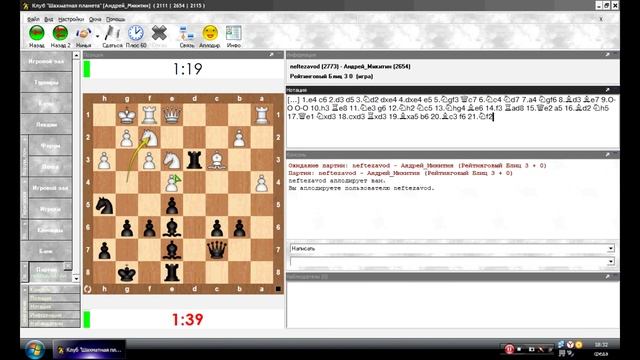Offer a draw with the Ничья handshake icon
This screenshot has height=360, width=640.
click(84, 33)
